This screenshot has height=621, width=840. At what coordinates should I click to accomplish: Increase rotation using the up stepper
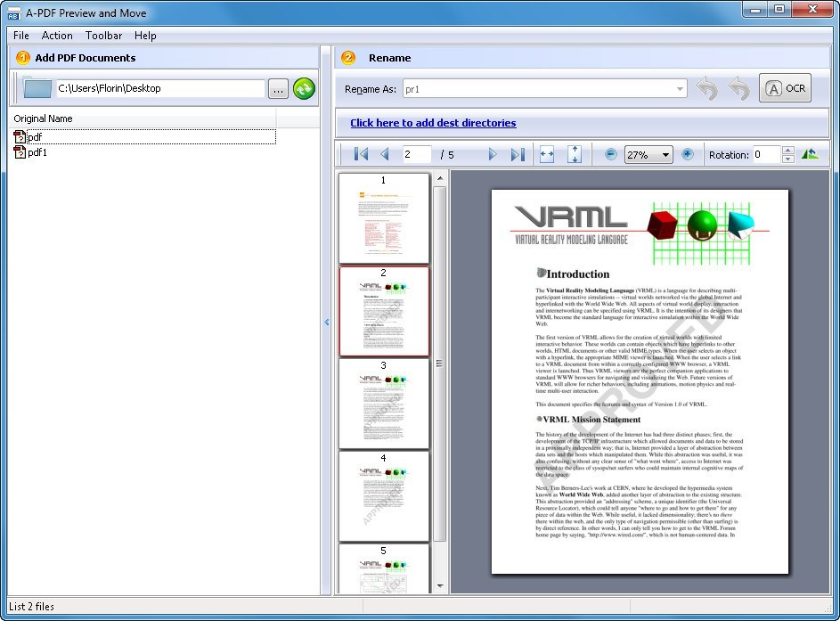click(x=787, y=150)
